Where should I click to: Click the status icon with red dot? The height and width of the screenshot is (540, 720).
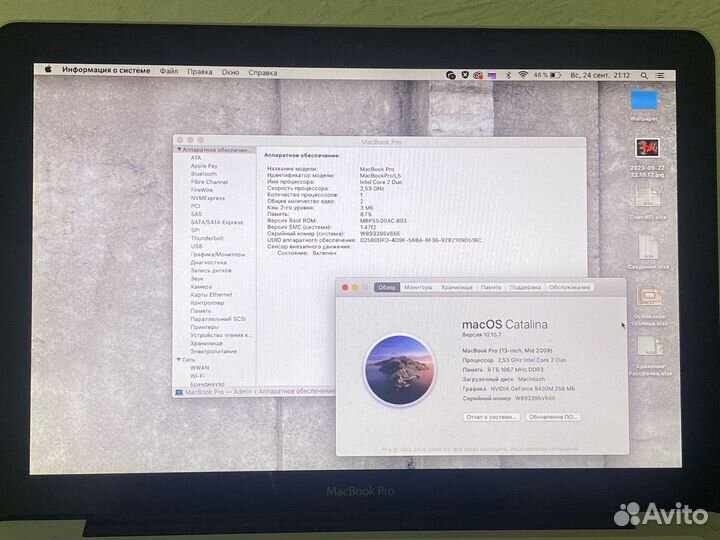pos(478,75)
